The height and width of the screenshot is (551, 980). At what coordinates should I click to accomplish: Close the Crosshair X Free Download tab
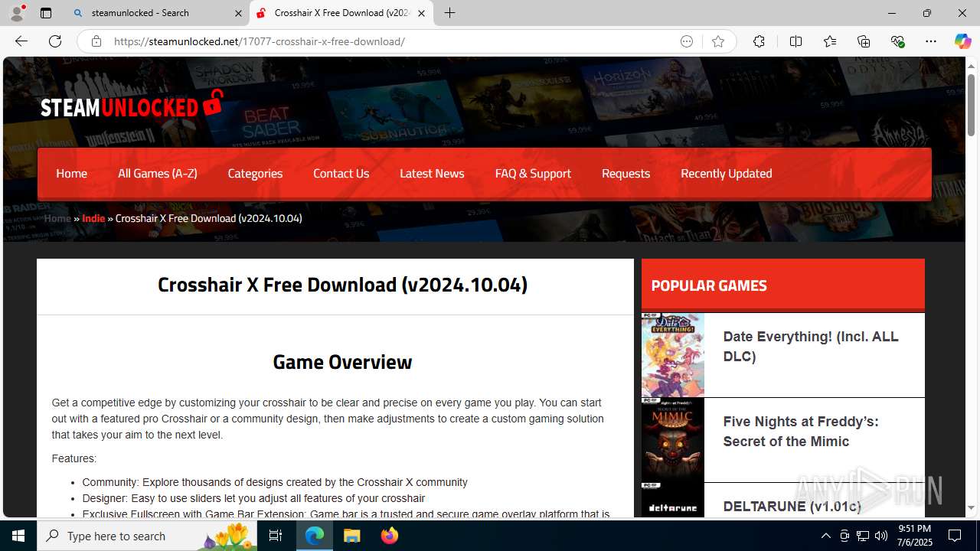[x=421, y=13]
